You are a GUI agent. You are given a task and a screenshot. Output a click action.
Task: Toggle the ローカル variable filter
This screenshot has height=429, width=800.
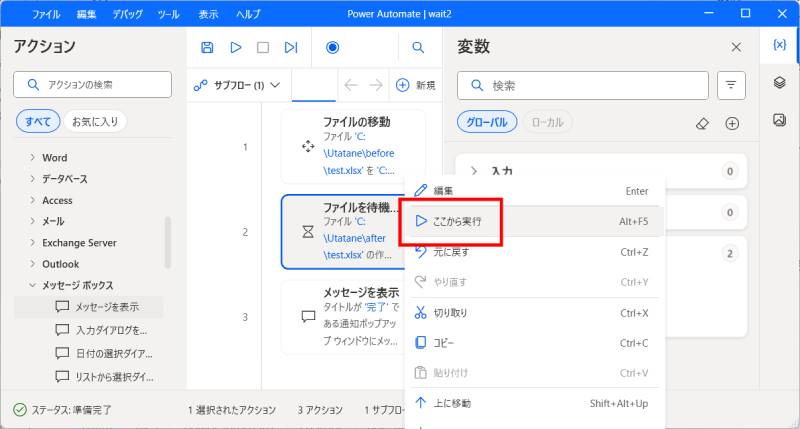[x=547, y=122]
